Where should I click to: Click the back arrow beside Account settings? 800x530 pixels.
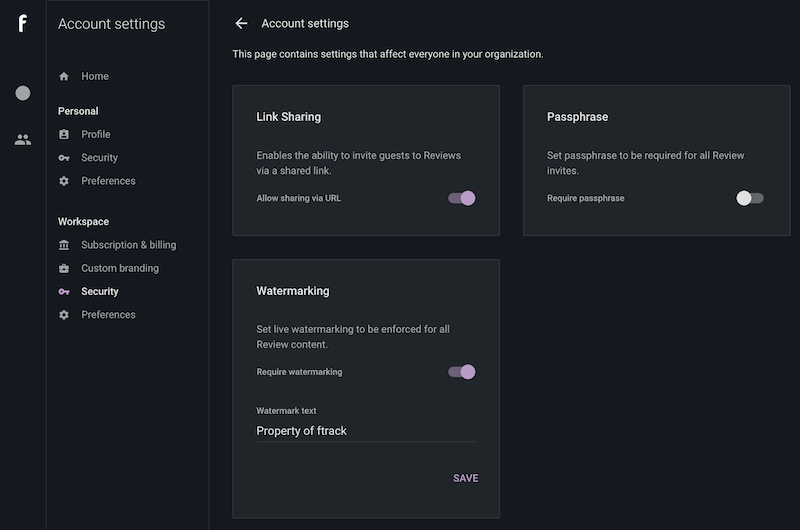241,23
